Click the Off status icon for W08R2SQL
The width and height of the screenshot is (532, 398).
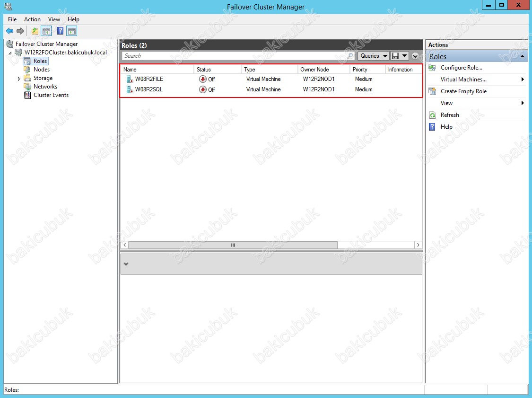202,89
